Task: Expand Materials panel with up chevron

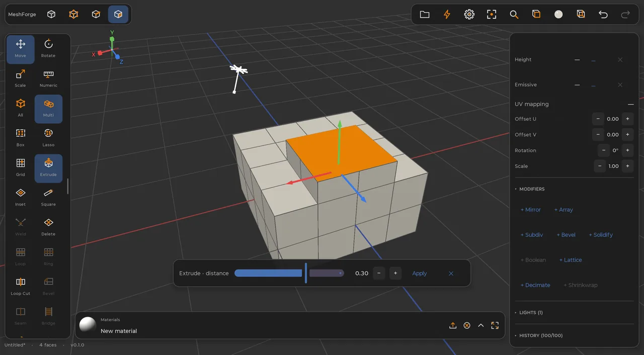Action: (x=481, y=325)
